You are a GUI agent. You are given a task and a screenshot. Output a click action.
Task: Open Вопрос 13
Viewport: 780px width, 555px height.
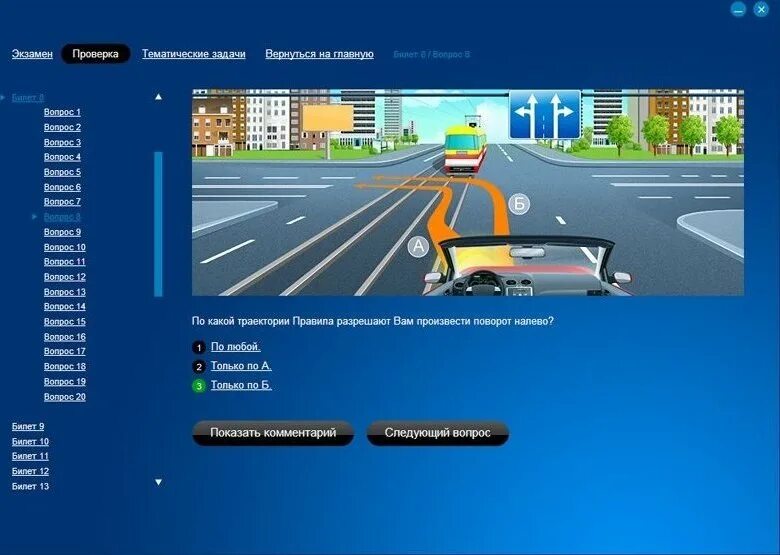pyautogui.click(x=65, y=292)
